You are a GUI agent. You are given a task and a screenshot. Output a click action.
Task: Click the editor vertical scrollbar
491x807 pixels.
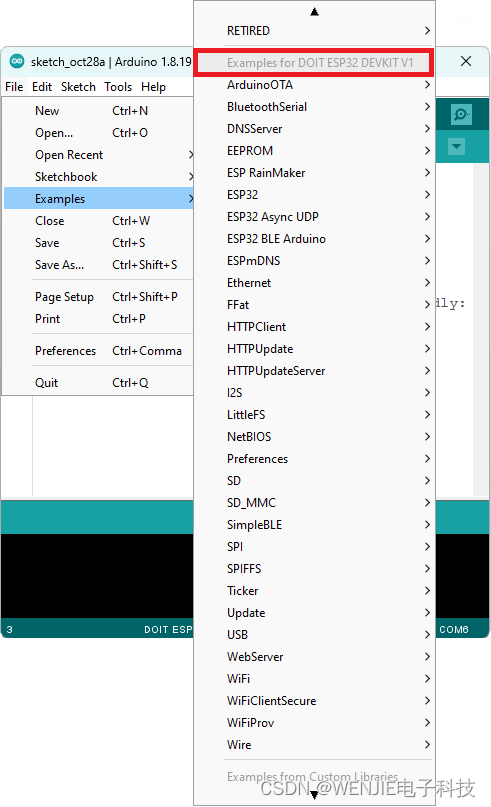click(x=481, y=329)
